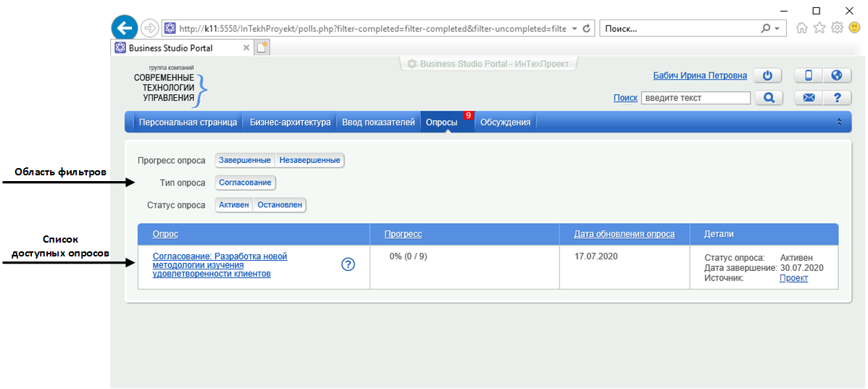Open help via question mark button
Screen dimensions: 868x389
pos(836,98)
